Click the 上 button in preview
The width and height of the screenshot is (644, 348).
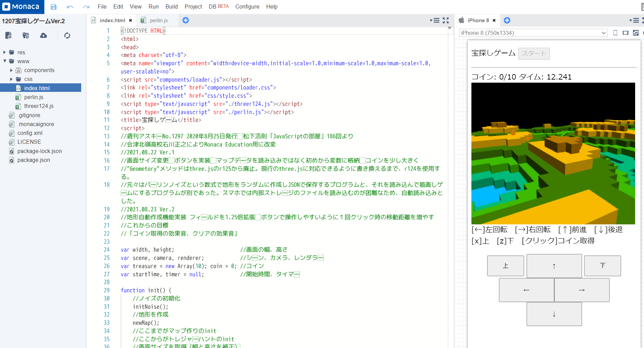click(x=506, y=266)
